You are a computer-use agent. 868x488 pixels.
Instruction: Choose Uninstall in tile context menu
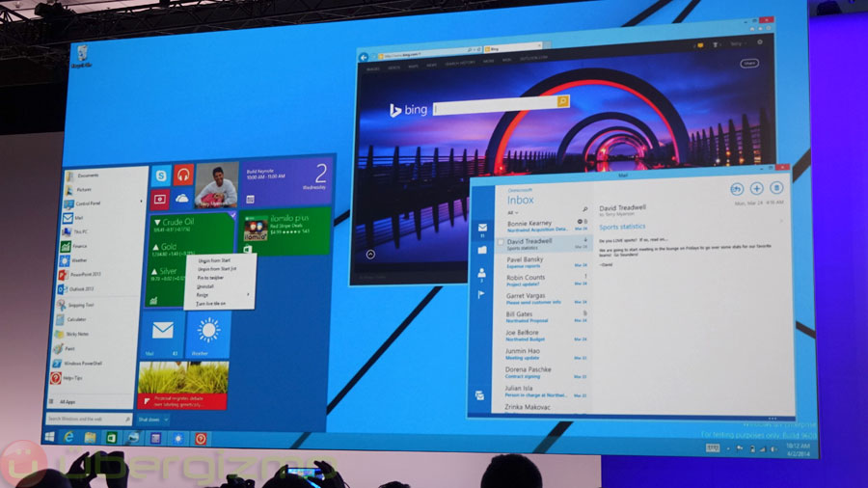click(205, 286)
